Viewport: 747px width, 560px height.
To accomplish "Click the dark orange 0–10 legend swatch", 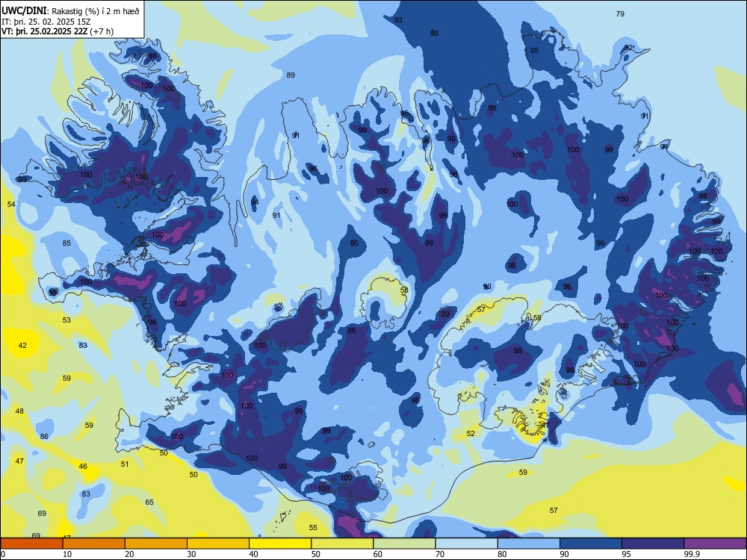I will point(31,544).
